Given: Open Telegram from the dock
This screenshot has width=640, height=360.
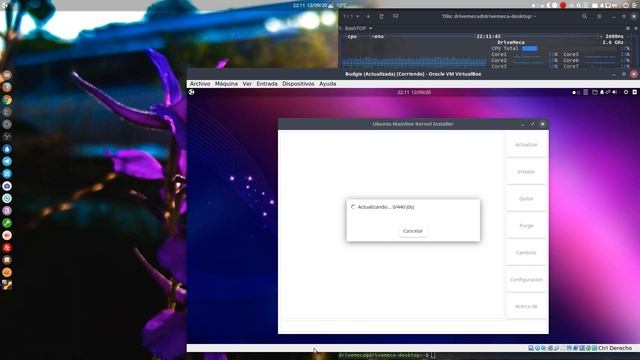Looking at the screenshot, I should pos(7,161).
